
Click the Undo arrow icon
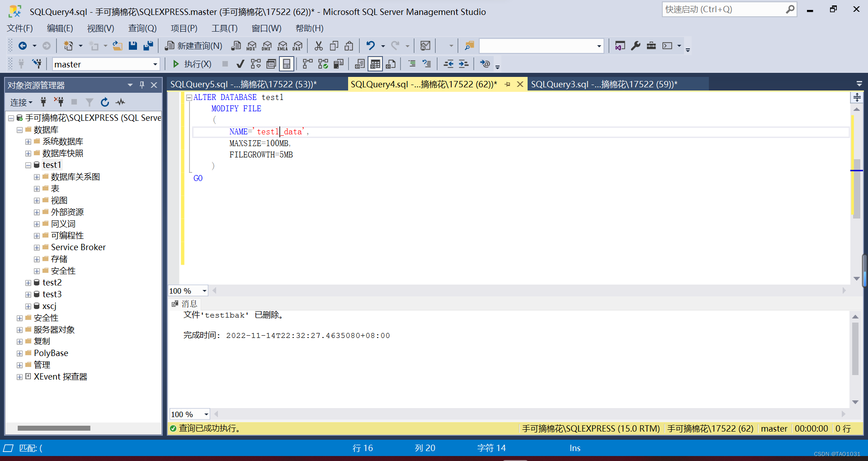(x=370, y=46)
